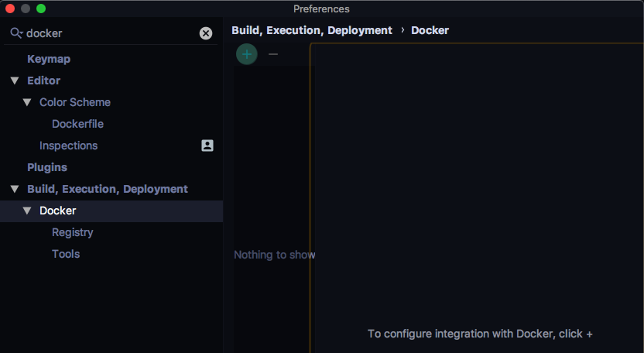Clear the docker search text
644x353 pixels.
click(206, 33)
